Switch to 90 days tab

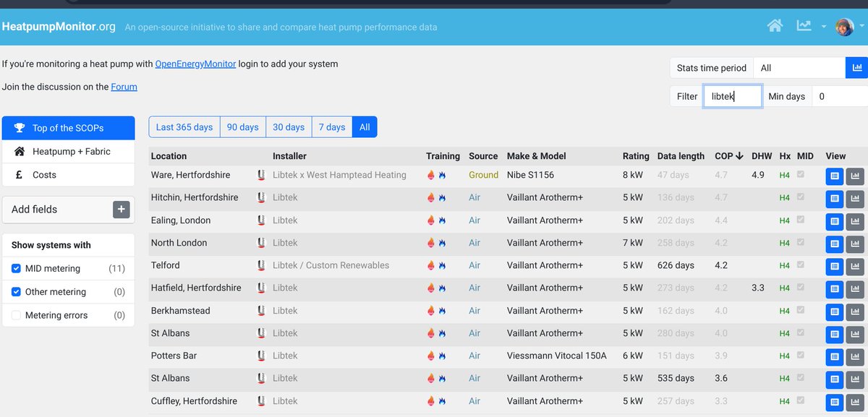(243, 127)
